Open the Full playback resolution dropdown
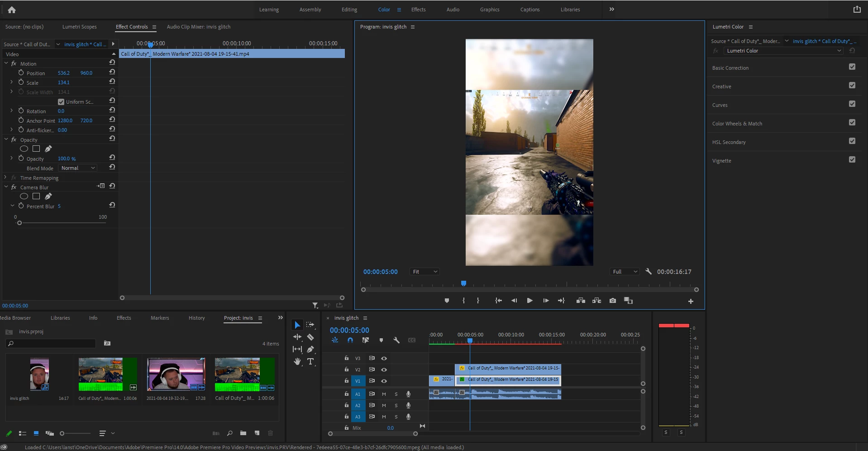The width and height of the screenshot is (868, 451). point(625,272)
